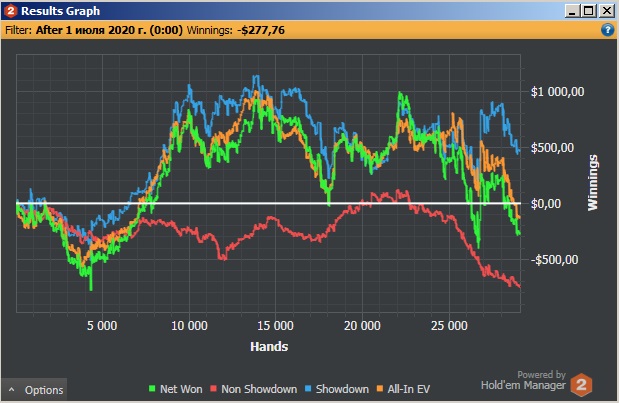619x403 pixels.
Task: Click the $1 000,00 axis label
Action: coord(557,92)
